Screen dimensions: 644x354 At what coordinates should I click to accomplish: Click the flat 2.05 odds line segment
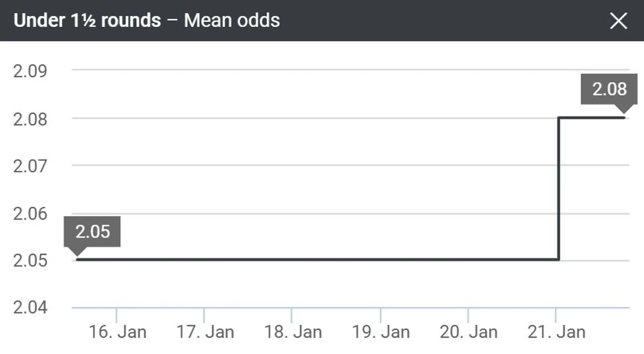[318, 259]
